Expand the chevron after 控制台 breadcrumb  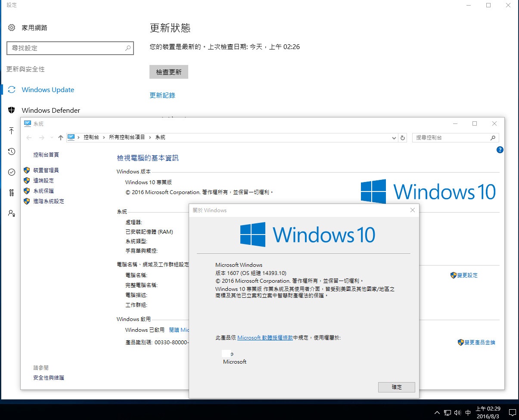click(x=103, y=137)
